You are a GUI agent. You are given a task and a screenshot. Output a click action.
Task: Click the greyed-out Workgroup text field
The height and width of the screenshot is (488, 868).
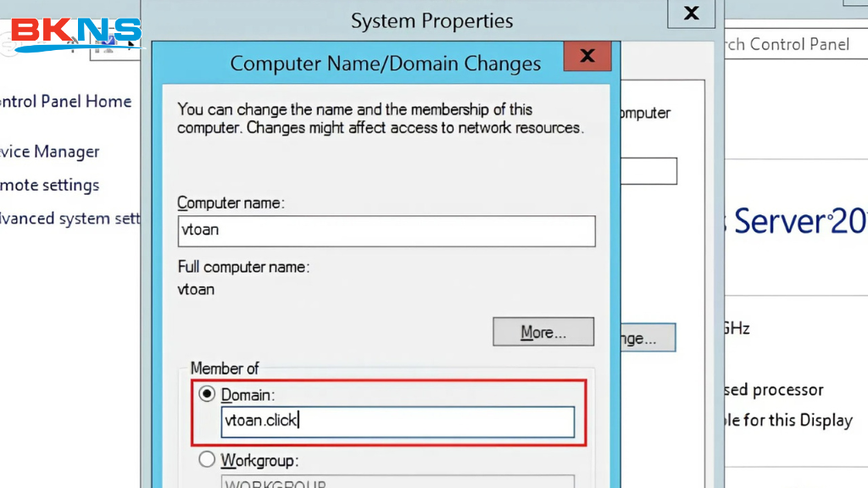[x=397, y=481]
